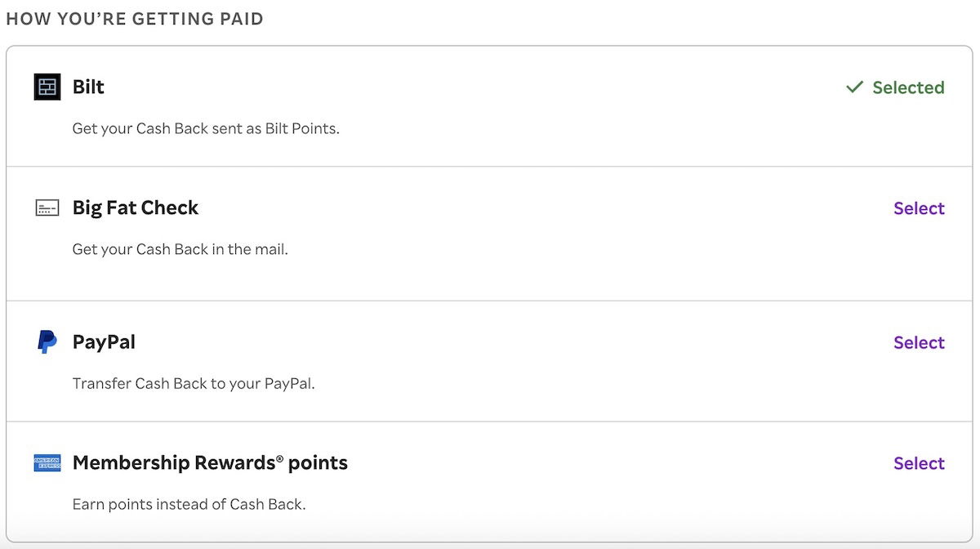Click the Bilt brick logo icon

(x=47, y=87)
